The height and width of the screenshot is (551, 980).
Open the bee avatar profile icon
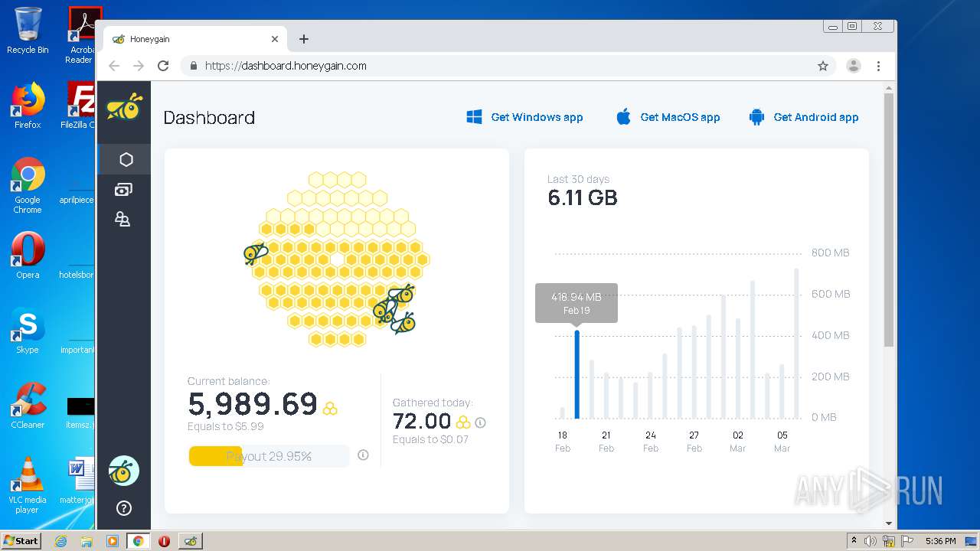(x=123, y=471)
